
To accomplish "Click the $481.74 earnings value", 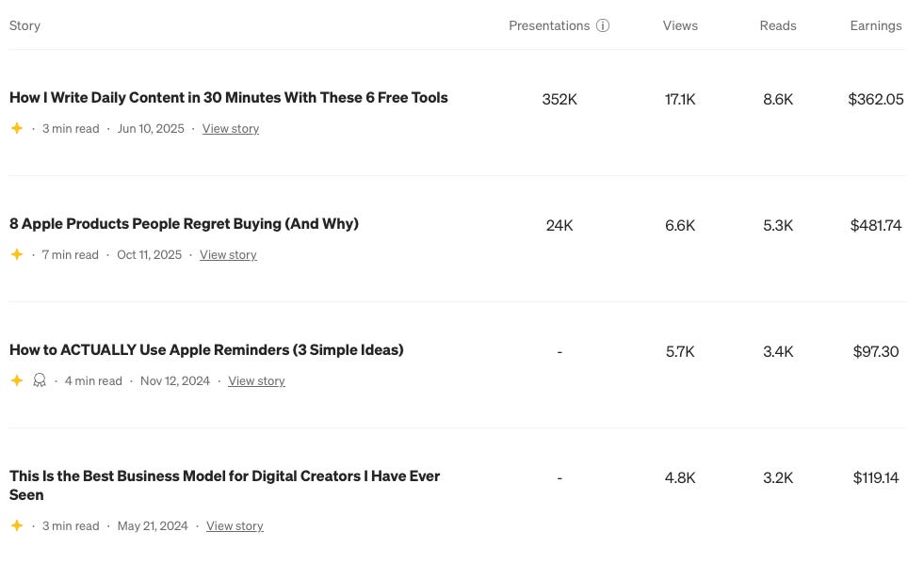I will coord(875,225).
